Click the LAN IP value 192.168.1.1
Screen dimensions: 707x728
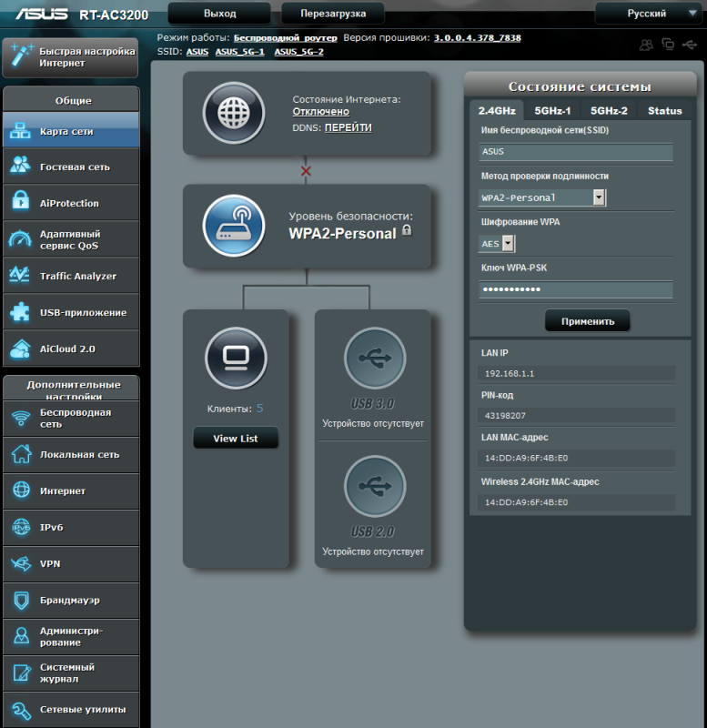click(510, 373)
